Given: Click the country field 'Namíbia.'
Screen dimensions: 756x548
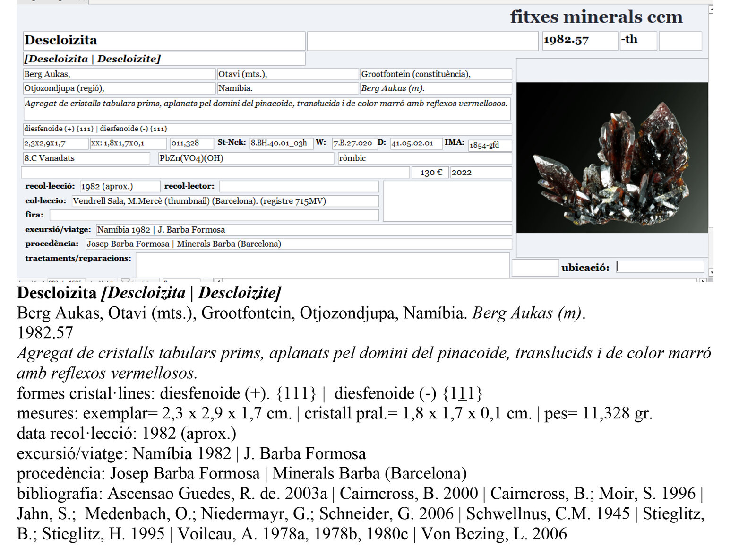Looking at the screenshot, I should tap(288, 88).
